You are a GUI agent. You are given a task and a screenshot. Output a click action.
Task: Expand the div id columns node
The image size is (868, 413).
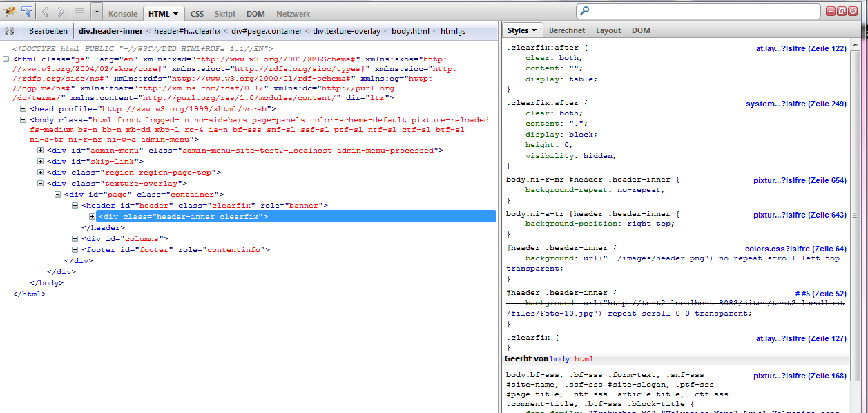point(75,239)
